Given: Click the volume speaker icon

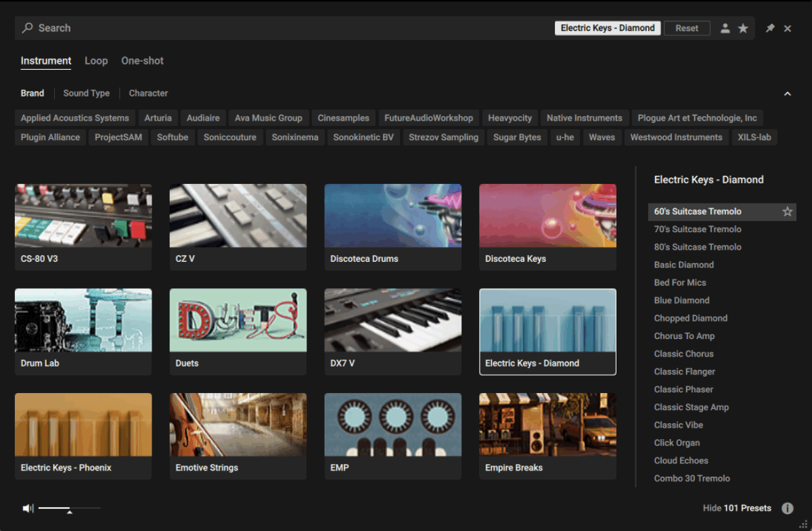Looking at the screenshot, I should [28, 508].
